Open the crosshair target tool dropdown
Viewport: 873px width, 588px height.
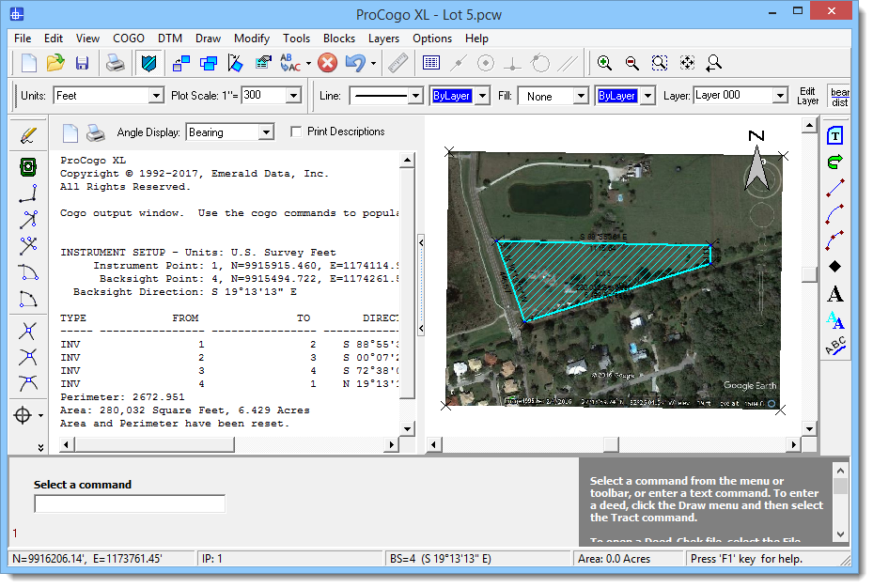40,415
